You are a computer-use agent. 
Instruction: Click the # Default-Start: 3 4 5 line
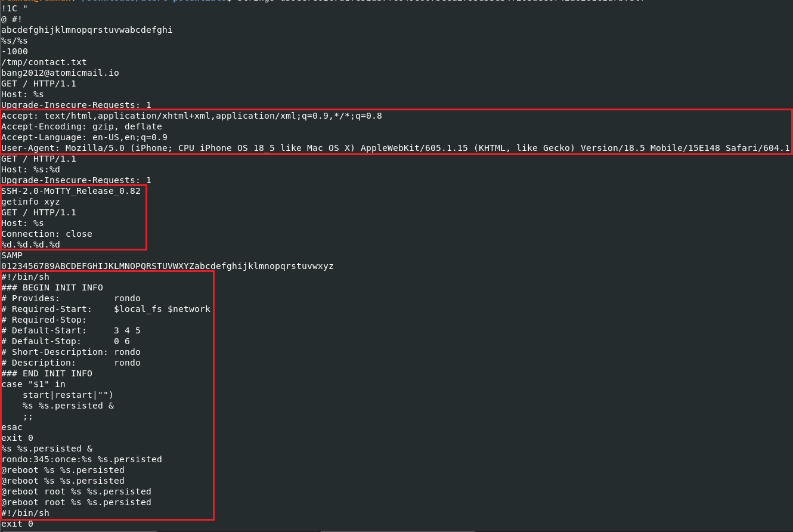71,330
